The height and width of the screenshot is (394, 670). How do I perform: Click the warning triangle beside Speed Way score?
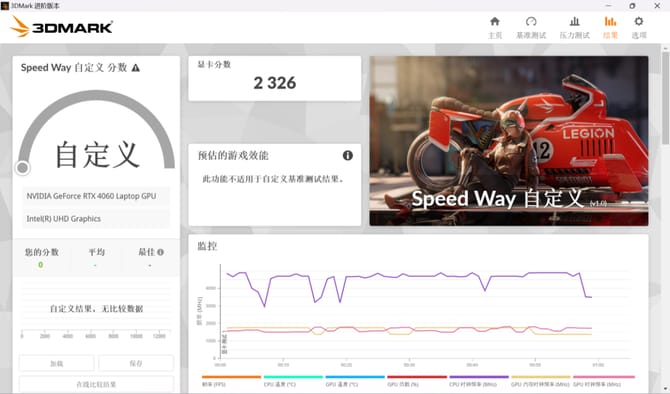coord(135,68)
